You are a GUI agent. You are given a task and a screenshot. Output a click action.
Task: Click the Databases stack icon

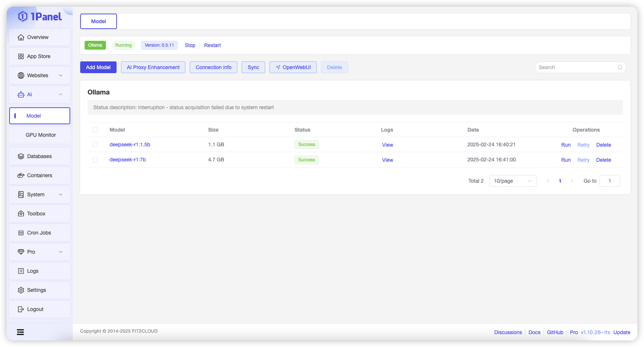21,157
